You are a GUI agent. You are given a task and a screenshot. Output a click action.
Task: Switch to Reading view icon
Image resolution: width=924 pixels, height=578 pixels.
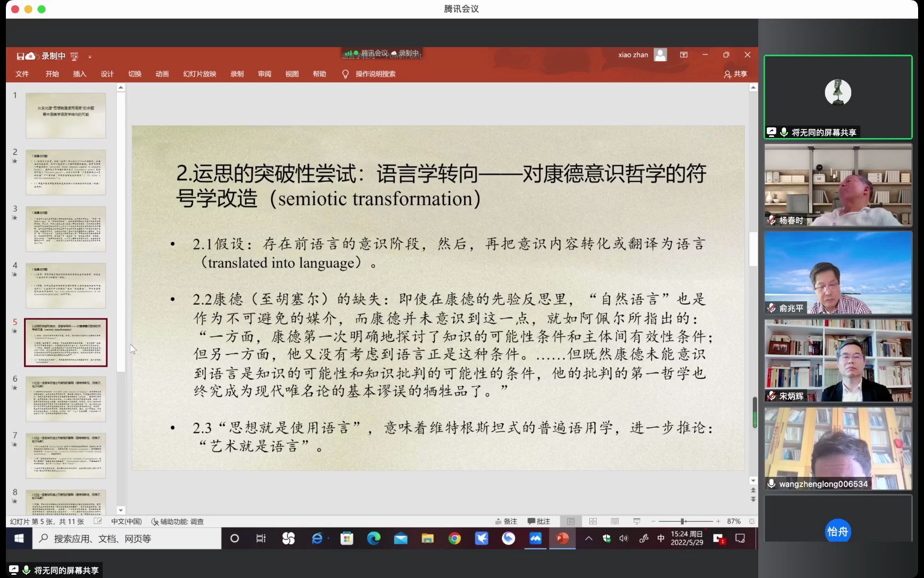coord(615,521)
